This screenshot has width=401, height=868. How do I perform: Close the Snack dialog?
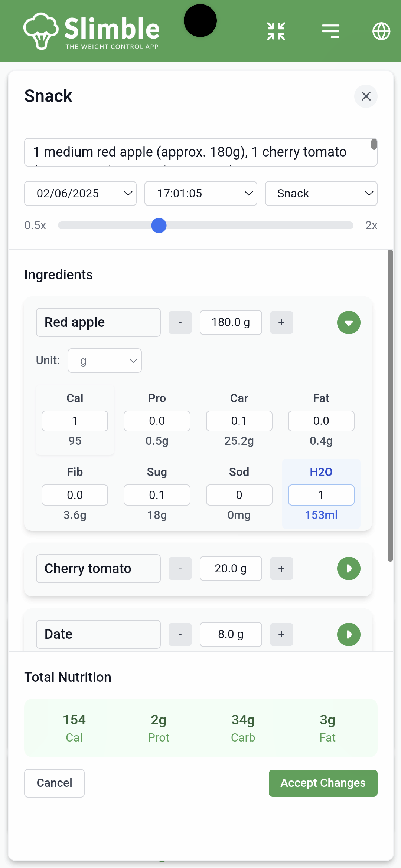point(366,96)
